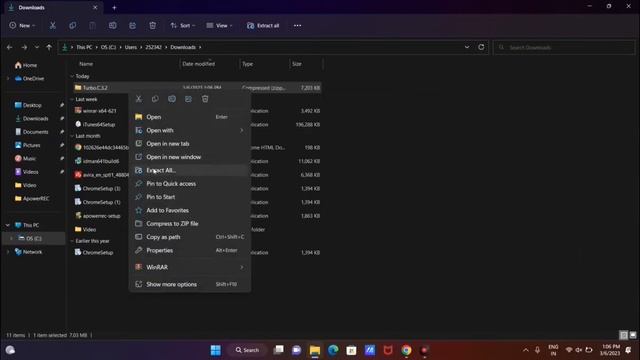
Task: Click the Delete icon in the context menu
Action: pyautogui.click(x=205, y=99)
